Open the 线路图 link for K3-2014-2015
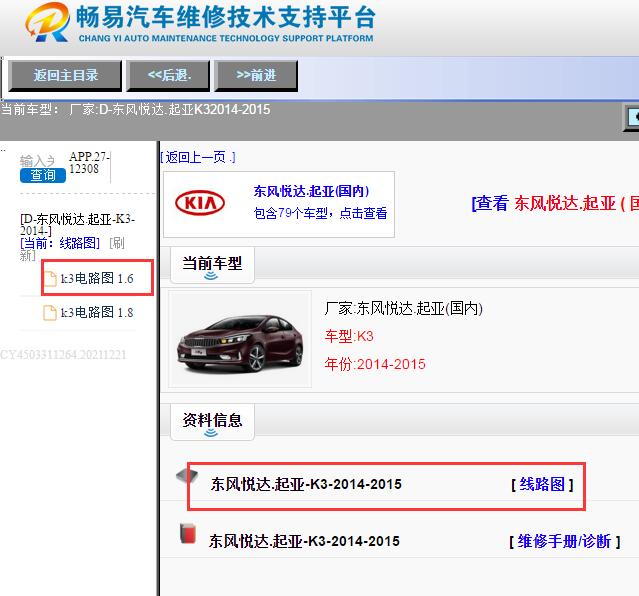639x596 pixels. 542,484
